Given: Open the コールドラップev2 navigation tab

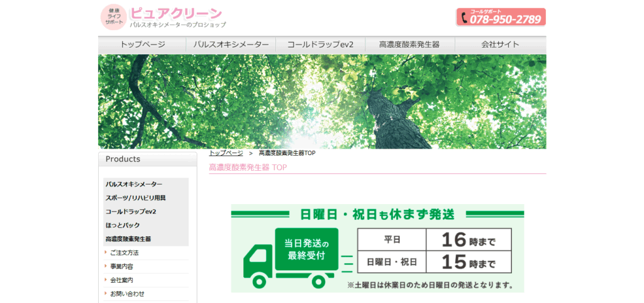Looking at the screenshot, I should tap(320, 45).
